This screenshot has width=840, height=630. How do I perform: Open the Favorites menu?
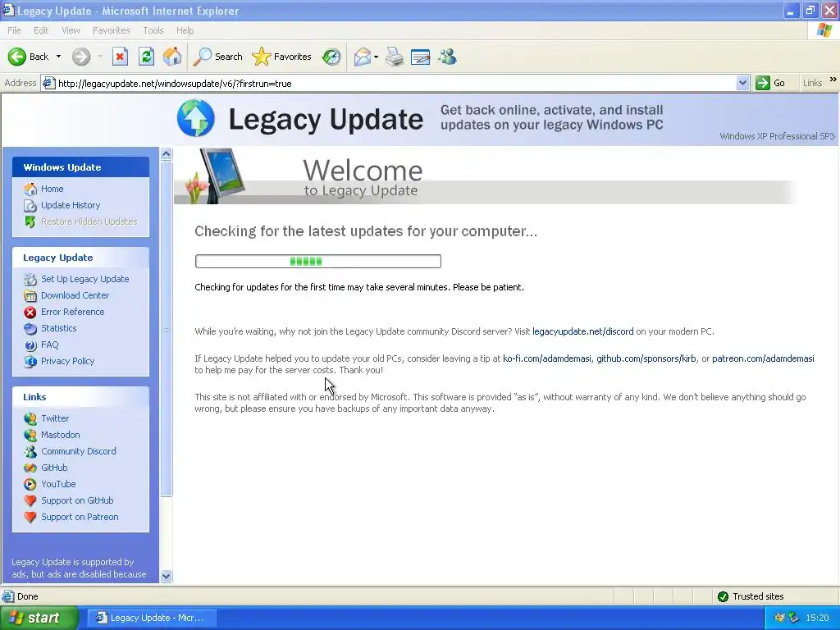(111, 30)
